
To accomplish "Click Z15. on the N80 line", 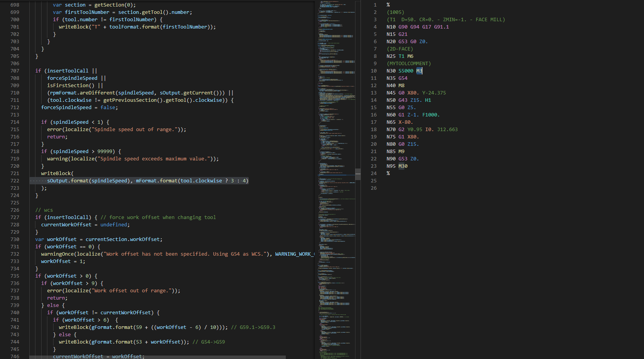I will (413, 144).
